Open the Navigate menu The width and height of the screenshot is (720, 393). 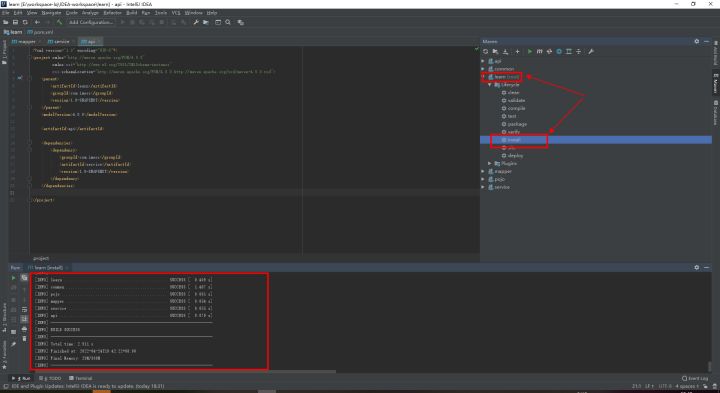tap(51, 13)
